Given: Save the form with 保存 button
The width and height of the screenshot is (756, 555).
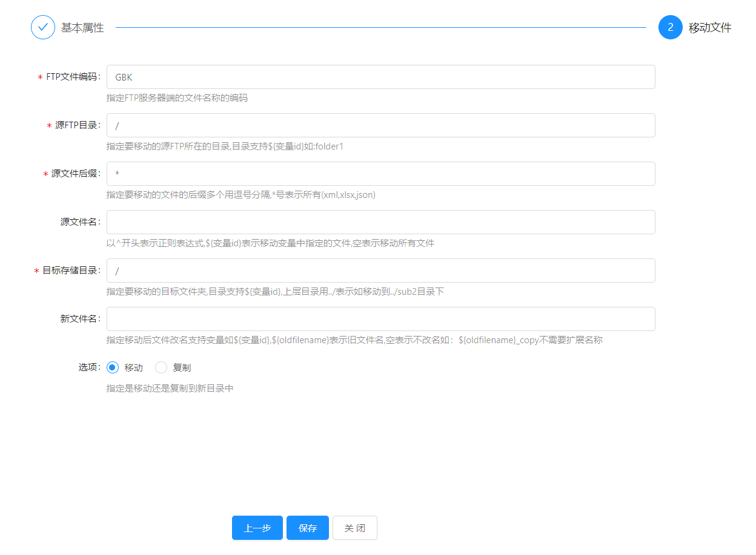Looking at the screenshot, I should 308,528.
